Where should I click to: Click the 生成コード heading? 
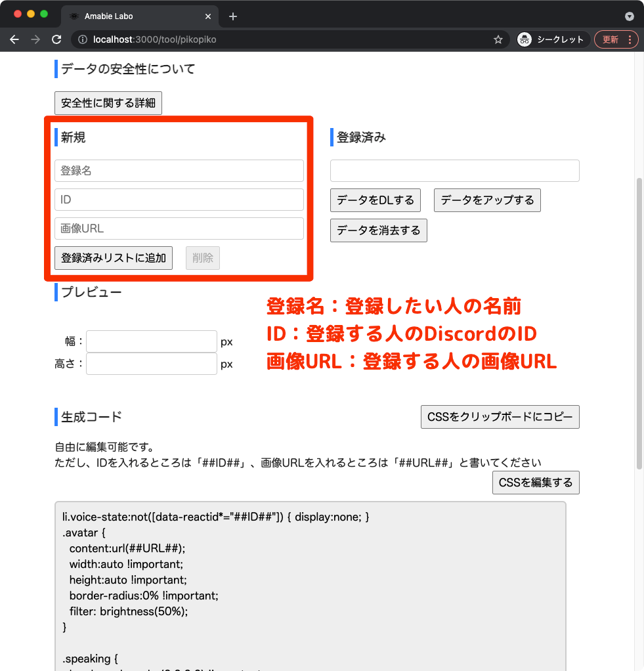click(91, 417)
